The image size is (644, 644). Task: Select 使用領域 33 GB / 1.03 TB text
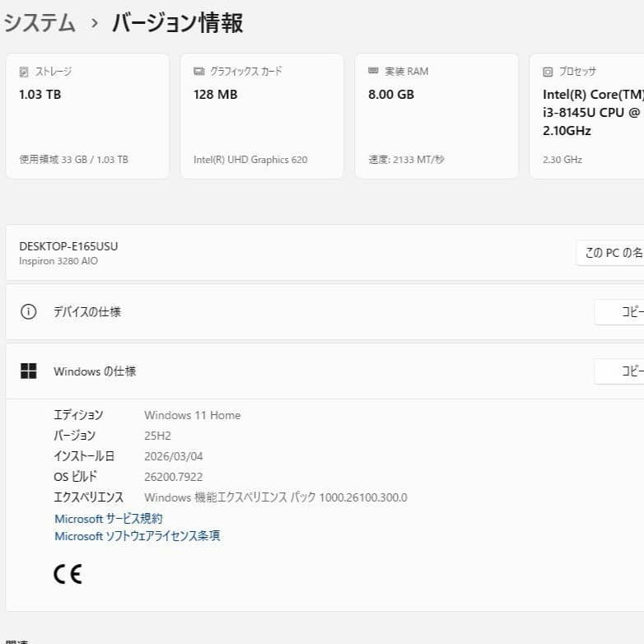[x=74, y=160]
